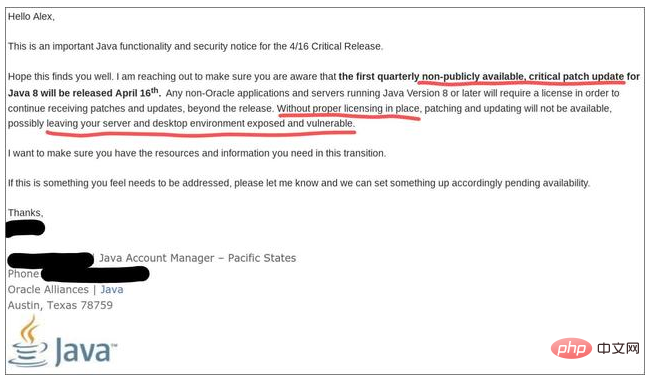Click 'exposed and vulnerable' underlined text
This screenshot has width=650, height=381.
coord(301,124)
